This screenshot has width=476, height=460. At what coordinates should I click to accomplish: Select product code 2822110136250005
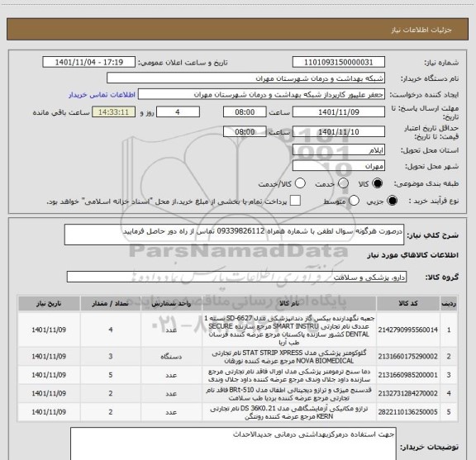[408, 412]
